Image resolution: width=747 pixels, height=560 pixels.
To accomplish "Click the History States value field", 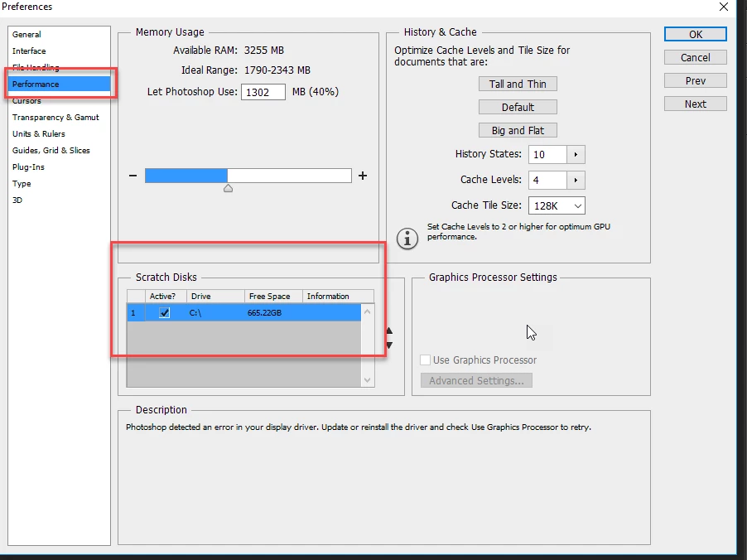I will coord(547,154).
